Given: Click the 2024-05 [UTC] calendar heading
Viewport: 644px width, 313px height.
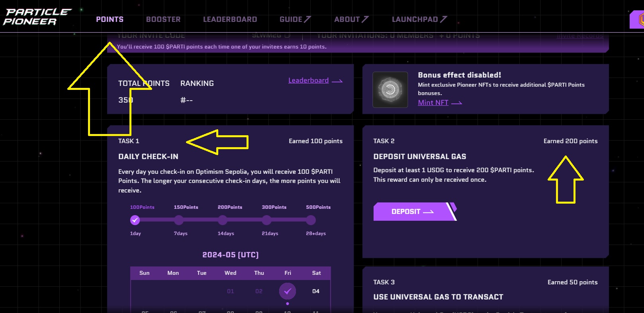Looking at the screenshot, I should 231,255.
